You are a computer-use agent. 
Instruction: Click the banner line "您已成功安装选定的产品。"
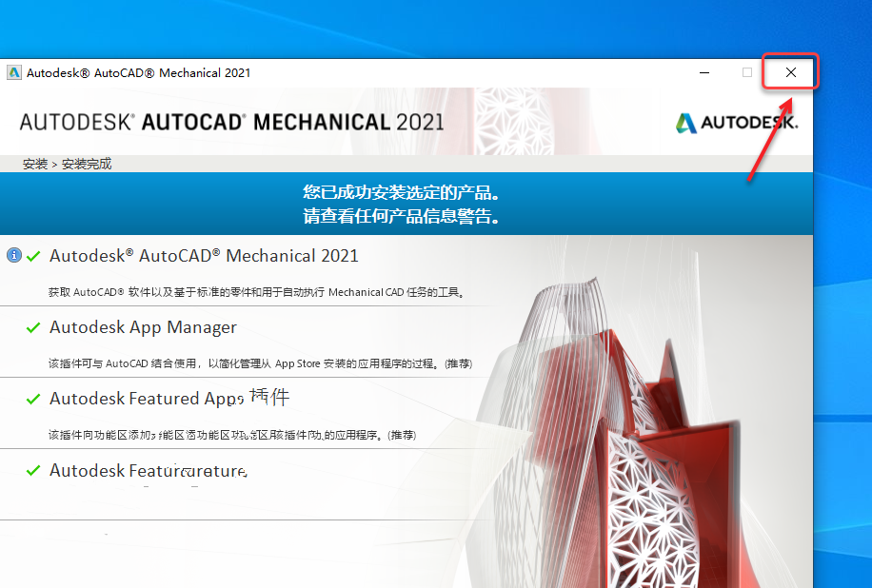[402, 192]
